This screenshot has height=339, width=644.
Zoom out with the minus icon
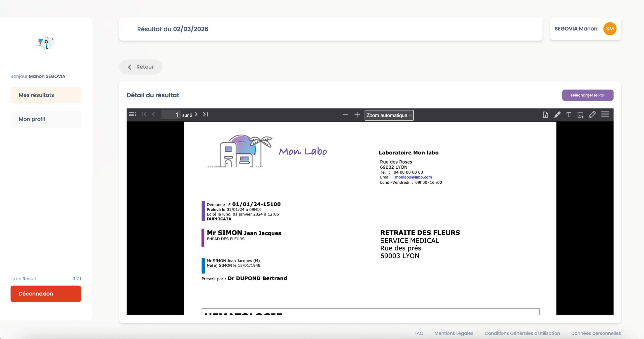coord(345,115)
